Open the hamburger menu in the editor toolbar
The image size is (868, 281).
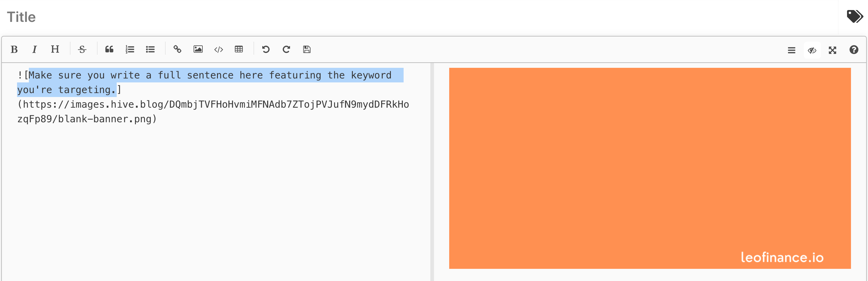click(791, 50)
